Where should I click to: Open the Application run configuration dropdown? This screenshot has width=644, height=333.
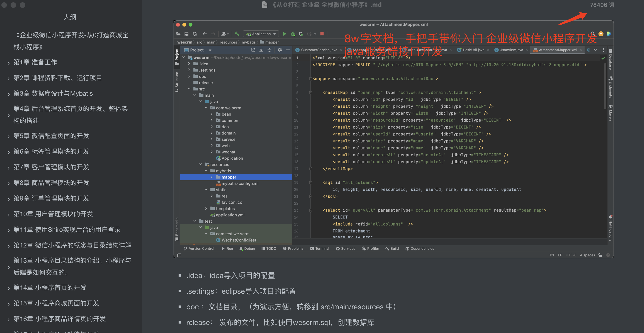tap(261, 34)
